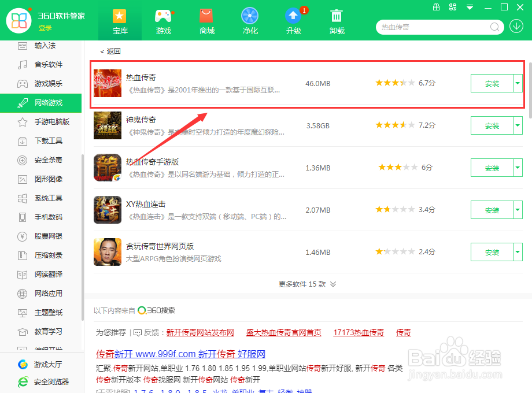The width and height of the screenshot is (532, 393).
Task: Open the 17173热血传奇 link
Action: click(359, 333)
